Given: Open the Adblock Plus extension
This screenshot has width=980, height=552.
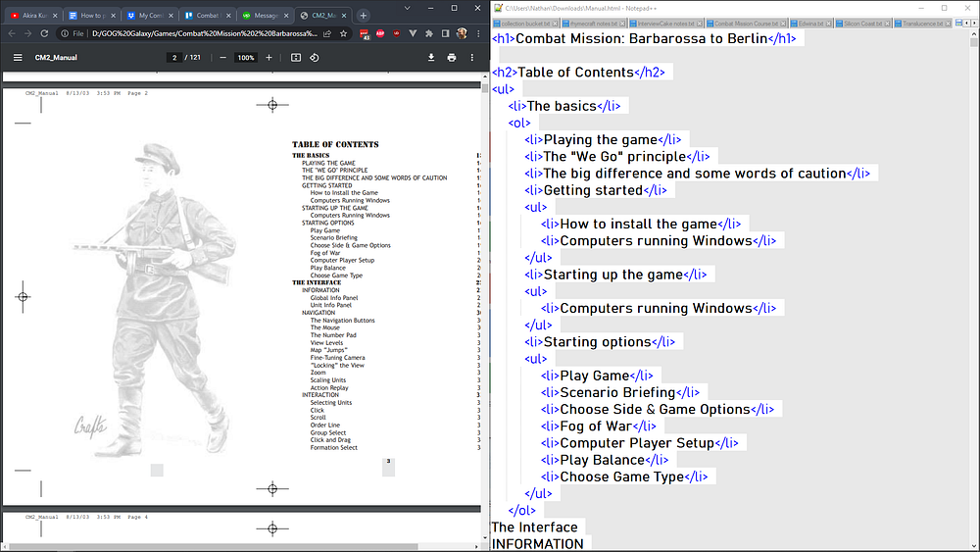Looking at the screenshot, I should point(380,33).
